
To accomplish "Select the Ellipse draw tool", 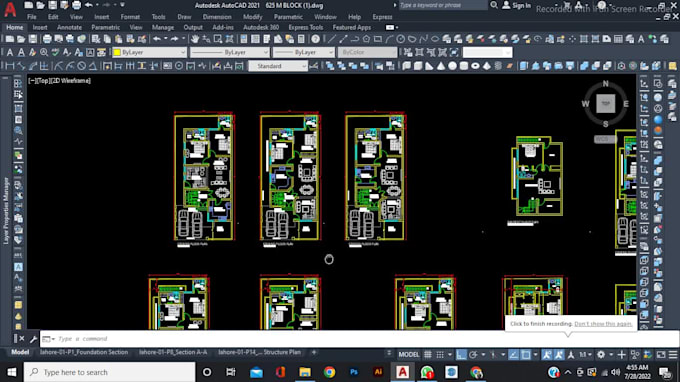I will [435, 39].
